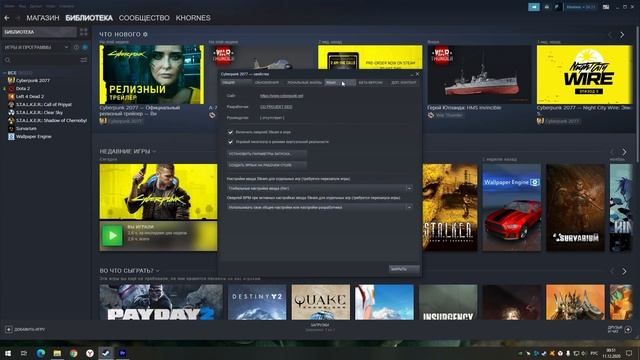The height and width of the screenshot is (360, 640).
Task: Switch to ОБЩИЕ tab in properties dialog
Action: tap(236, 82)
